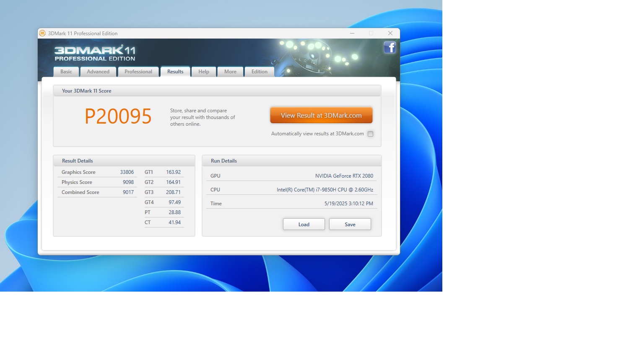Image resolution: width=644 pixels, height=362 pixels.
Task: Select the Physics Score value 9098
Action: (128, 182)
